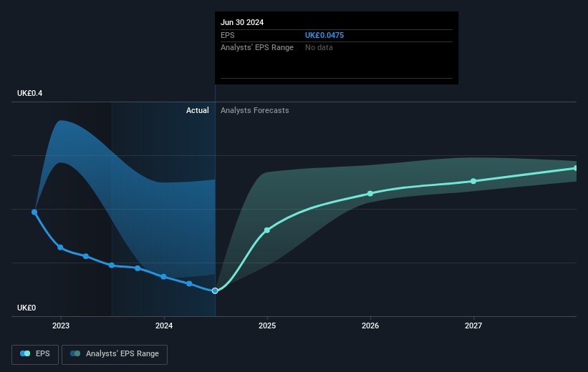Click the EPS data point above the 2023 axis label
The image size is (588, 372).
point(60,248)
